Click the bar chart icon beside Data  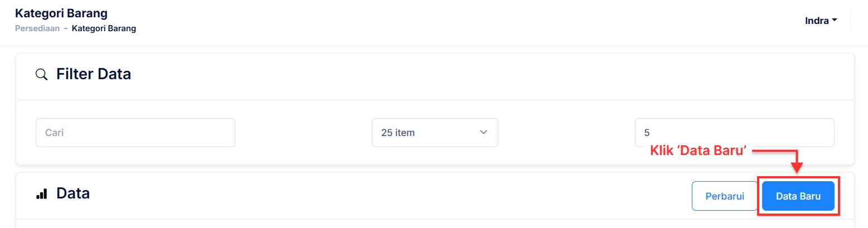pos(41,194)
